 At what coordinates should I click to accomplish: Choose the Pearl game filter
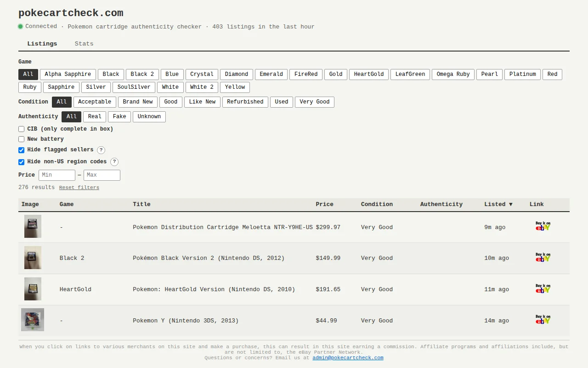tap(490, 75)
